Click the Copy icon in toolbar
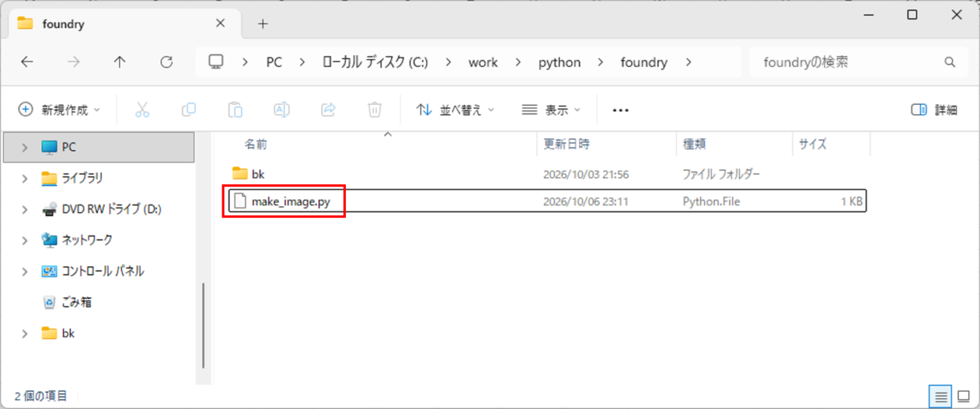 [x=189, y=110]
